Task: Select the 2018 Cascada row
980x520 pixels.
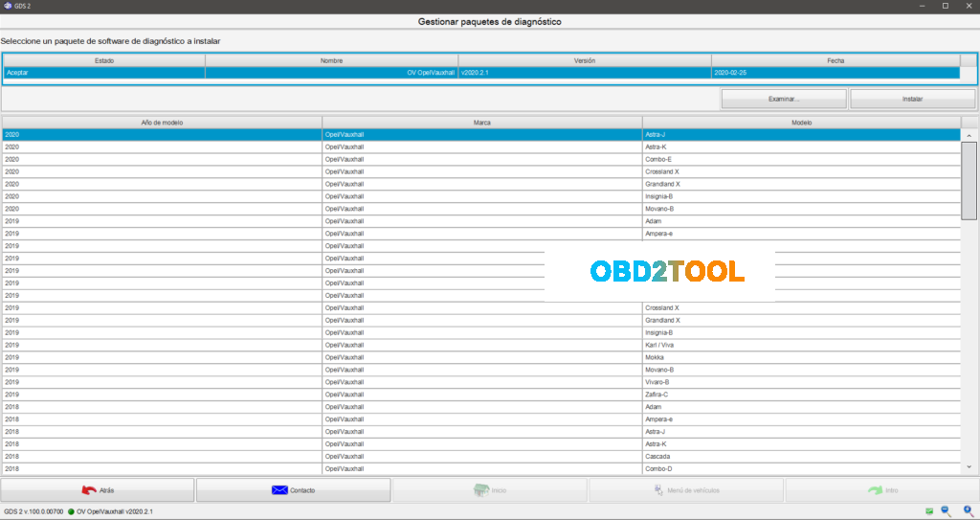Action: click(480, 456)
